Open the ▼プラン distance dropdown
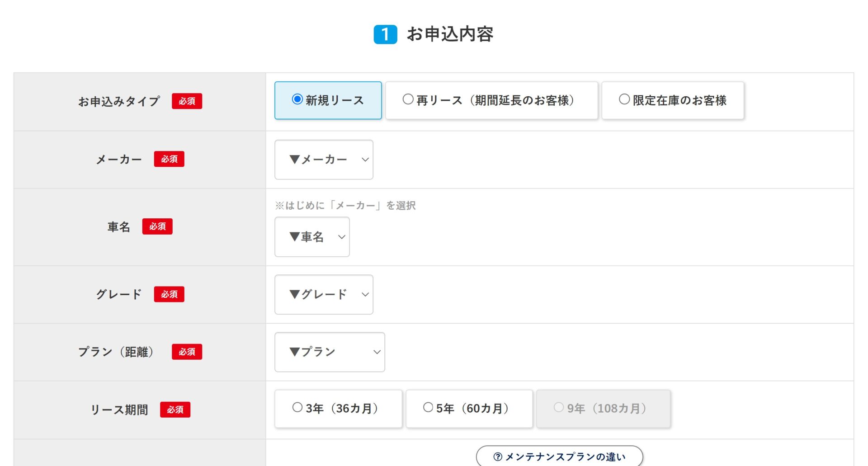 (x=330, y=352)
